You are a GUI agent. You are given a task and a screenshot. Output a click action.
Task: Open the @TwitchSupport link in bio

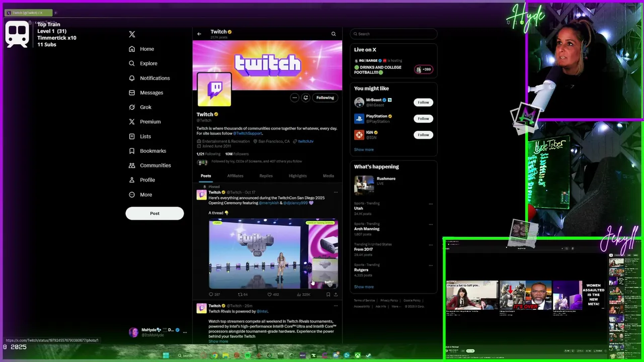click(x=248, y=133)
